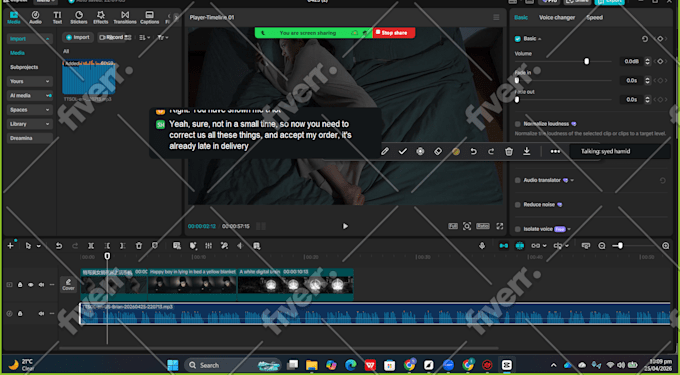Mute the mp3 audio track
This screenshot has width=680, height=375.
tap(41, 313)
